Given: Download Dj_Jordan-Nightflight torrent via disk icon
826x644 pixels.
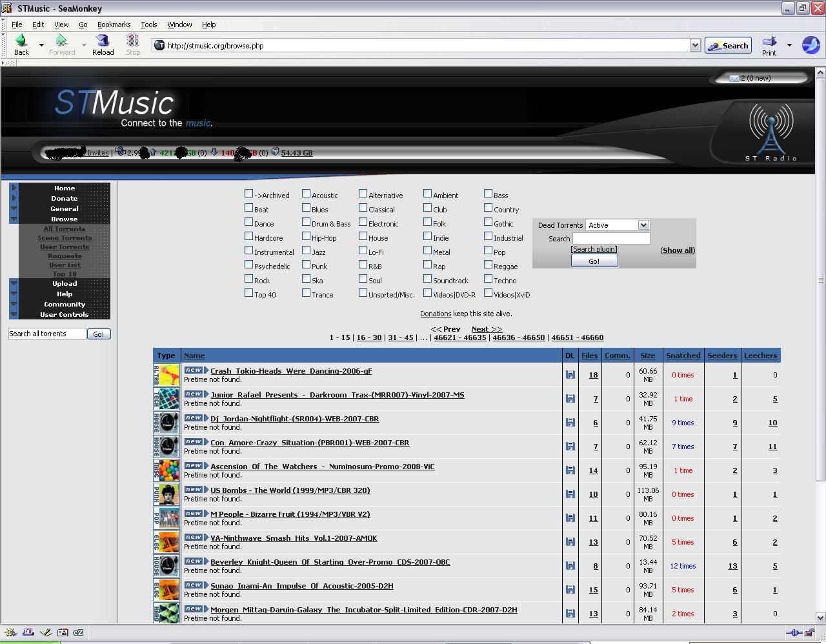Looking at the screenshot, I should 570,423.
